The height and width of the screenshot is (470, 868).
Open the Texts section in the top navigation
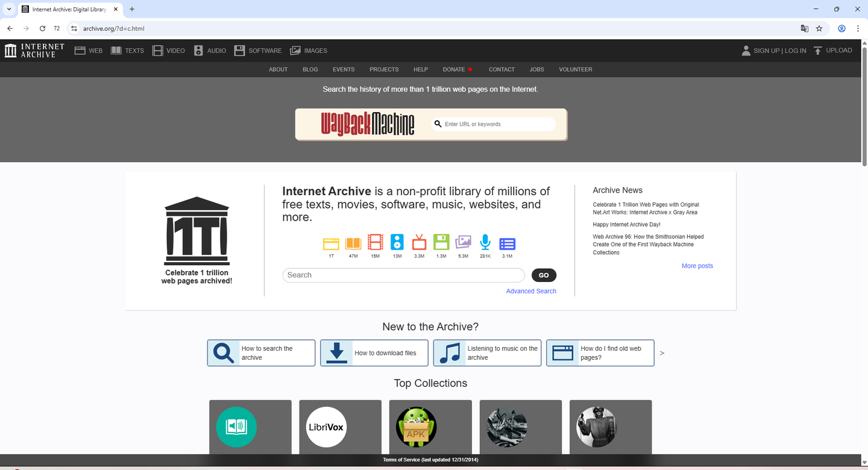[x=127, y=51]
